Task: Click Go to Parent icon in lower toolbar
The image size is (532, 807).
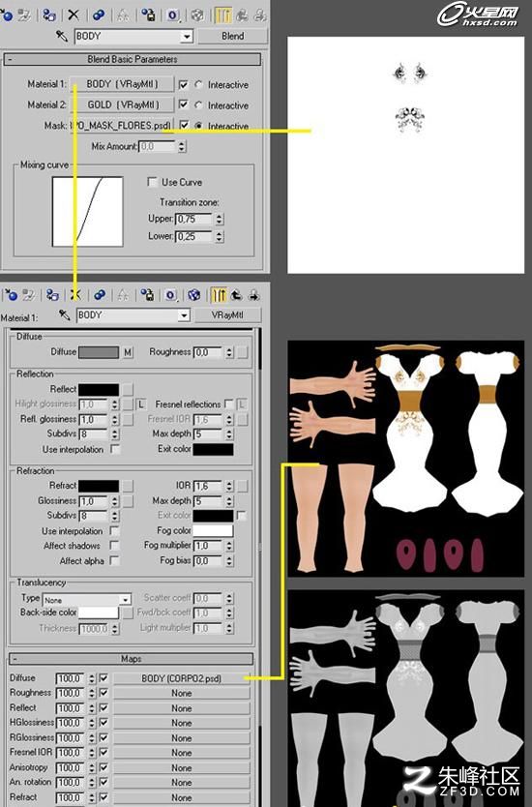Action: tap(236, 295)
